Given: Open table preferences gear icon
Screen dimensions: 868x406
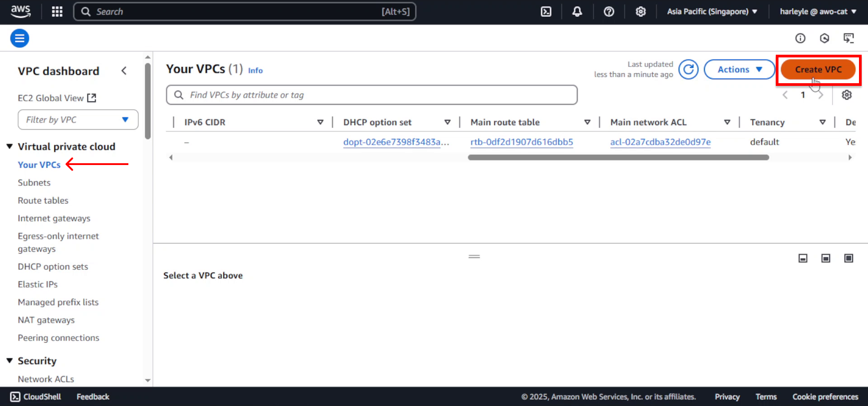Looking at the screenshot, I should tap(847, 95).
